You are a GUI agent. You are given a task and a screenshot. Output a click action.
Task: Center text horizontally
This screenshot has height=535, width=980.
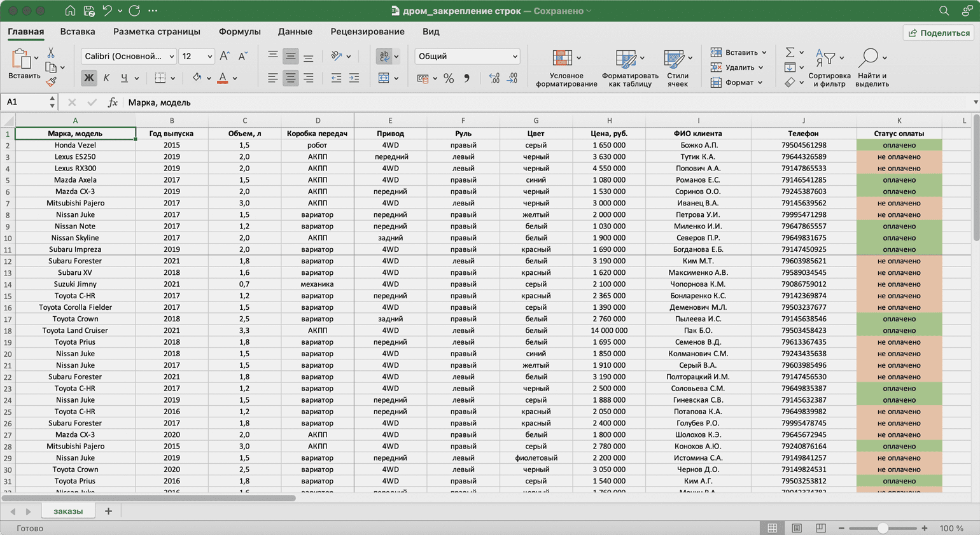[x=290, y=78]
